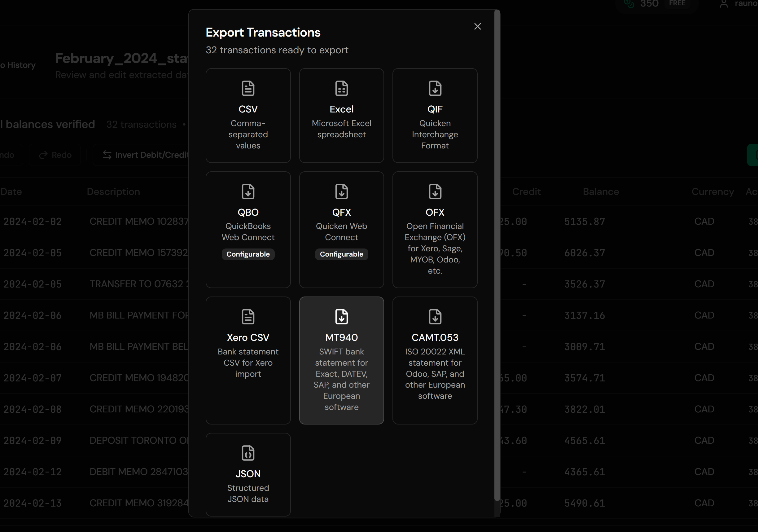The height and width of the screenshot is (532, 758).
Task: Click date cell 2024-02-02
Action: (x=32, y=222)
